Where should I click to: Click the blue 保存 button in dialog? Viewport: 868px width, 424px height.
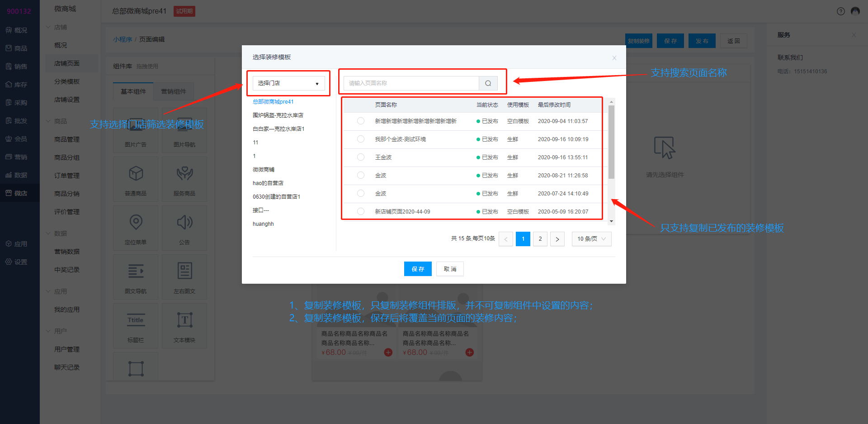[x=418, y=269]
